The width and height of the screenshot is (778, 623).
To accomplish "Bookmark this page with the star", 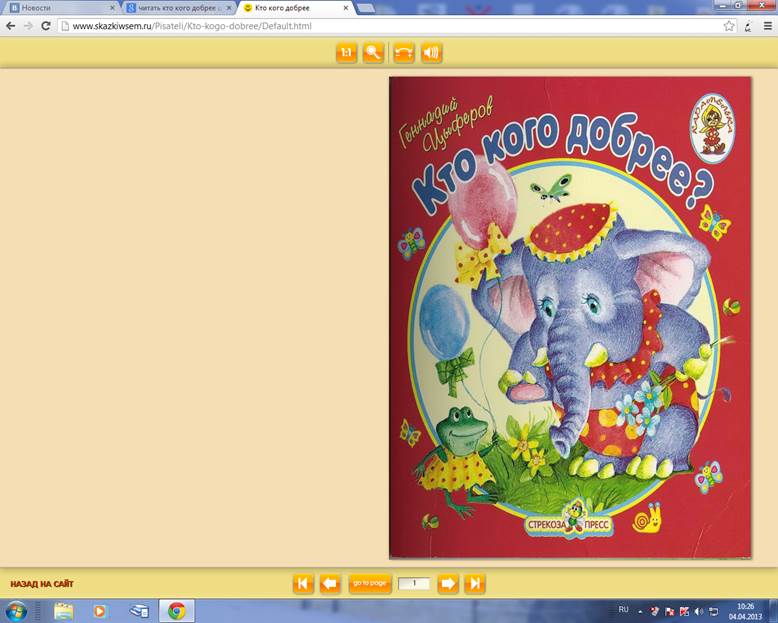I will click(x=728, y=26).
